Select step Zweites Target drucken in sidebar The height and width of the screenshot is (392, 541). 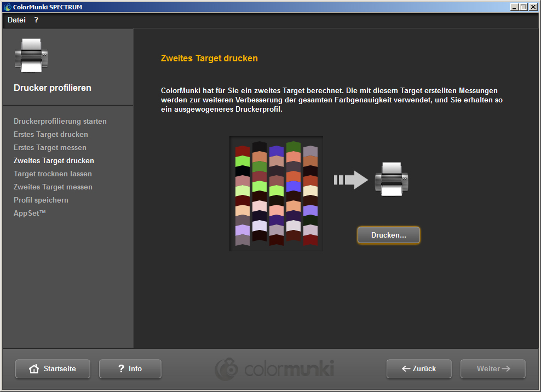click(x=54, y=160)
